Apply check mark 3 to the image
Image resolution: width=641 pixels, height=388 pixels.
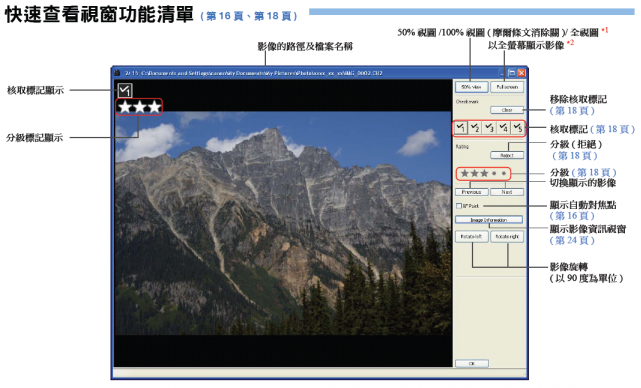click(489, 128)
